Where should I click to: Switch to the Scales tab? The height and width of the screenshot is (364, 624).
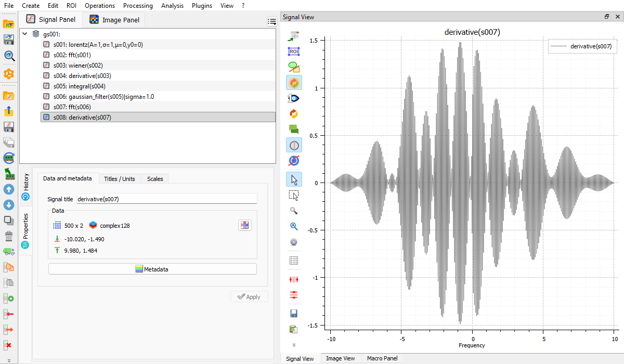(155, 178)
